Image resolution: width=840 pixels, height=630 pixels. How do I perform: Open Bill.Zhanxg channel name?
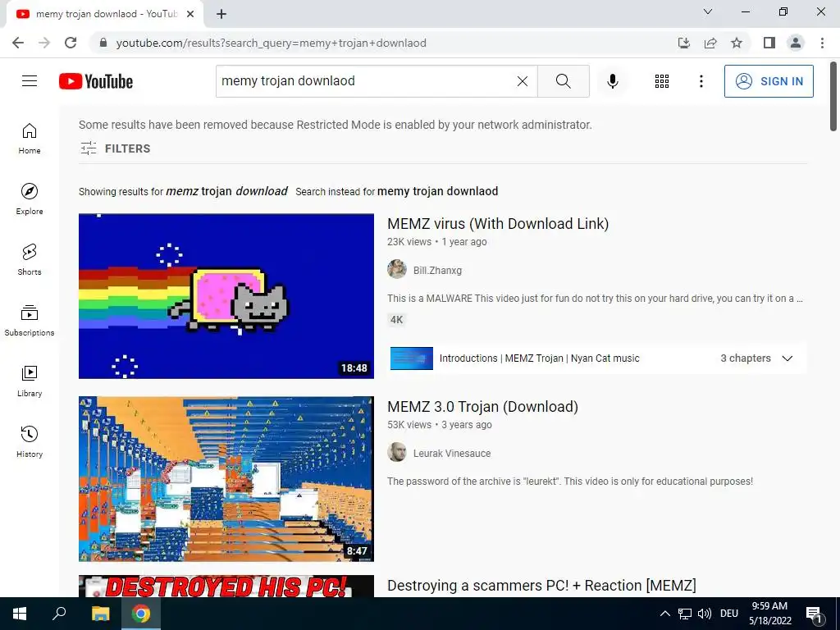coord(437,271)
